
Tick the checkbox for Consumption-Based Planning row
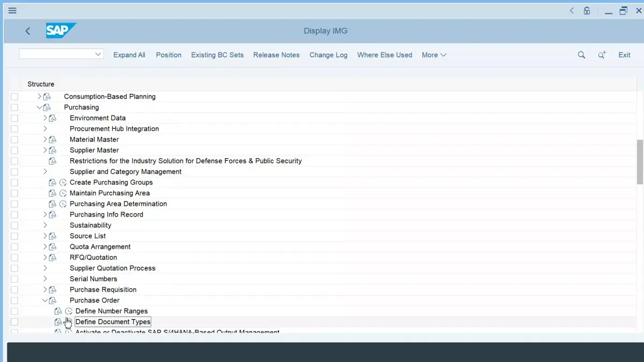pyautogui.click(x=14, y=97)
